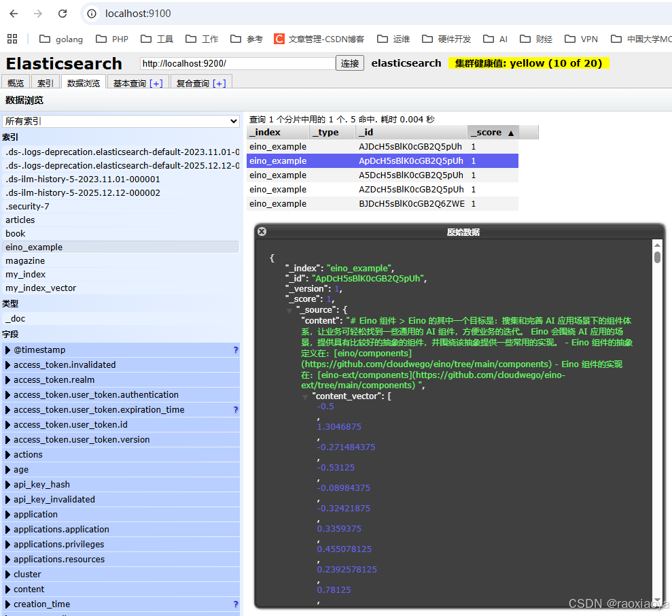
Task: Select the .ds-ilm-history-5-2025.12.12-000002 index
Action: coord(121,193)
